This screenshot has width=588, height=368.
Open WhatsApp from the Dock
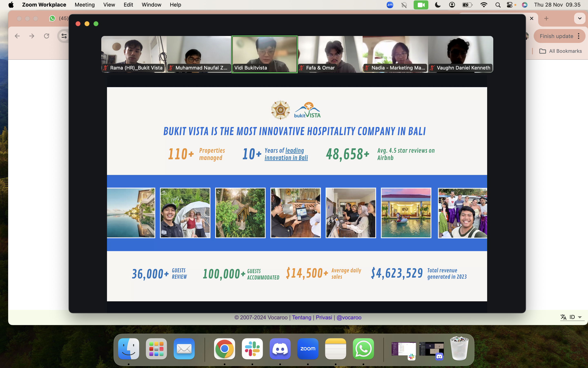point(363,349)
